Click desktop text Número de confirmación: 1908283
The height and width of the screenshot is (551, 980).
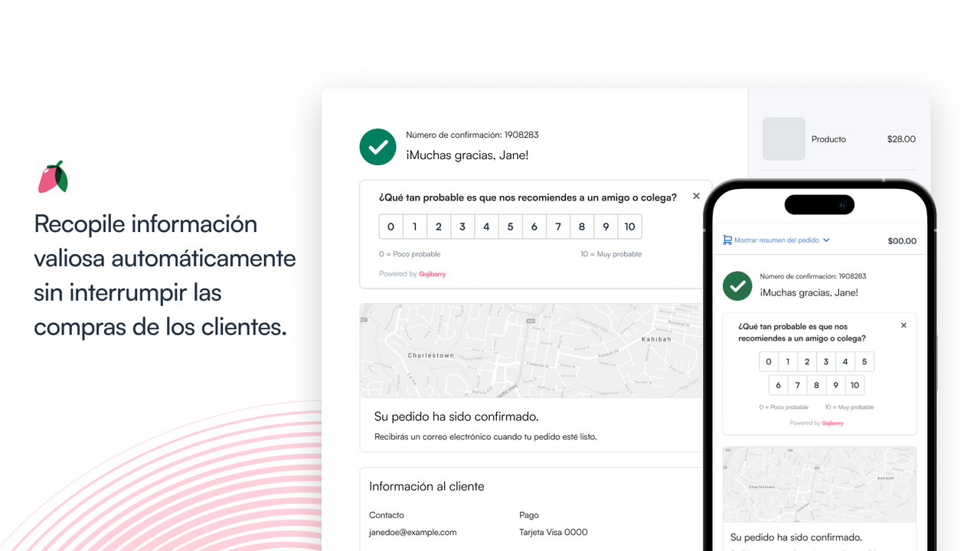tap(472, 135)
